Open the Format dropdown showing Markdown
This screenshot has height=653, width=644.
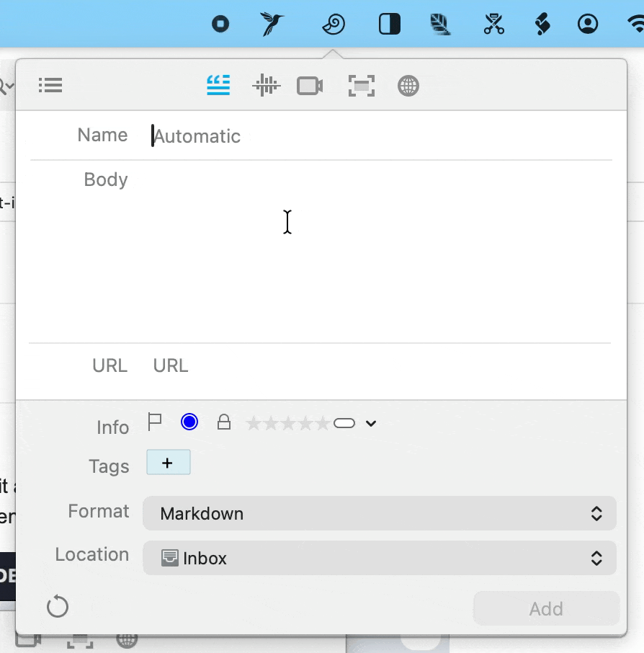coord(380,513)
